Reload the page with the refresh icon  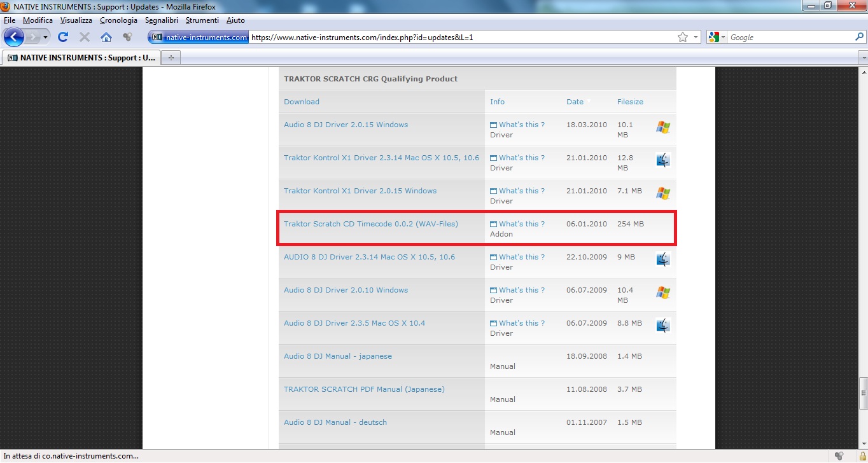pos(63,38)
